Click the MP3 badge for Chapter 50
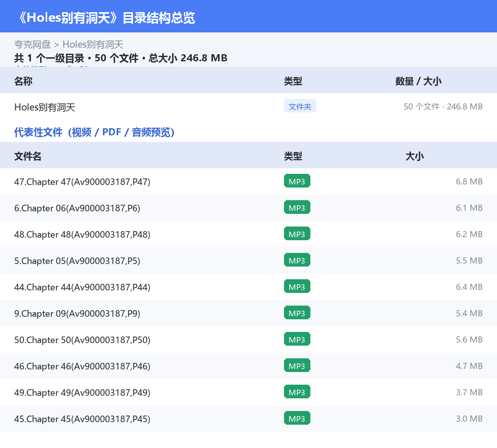The image size is (497, 448). tap(297, 339)
